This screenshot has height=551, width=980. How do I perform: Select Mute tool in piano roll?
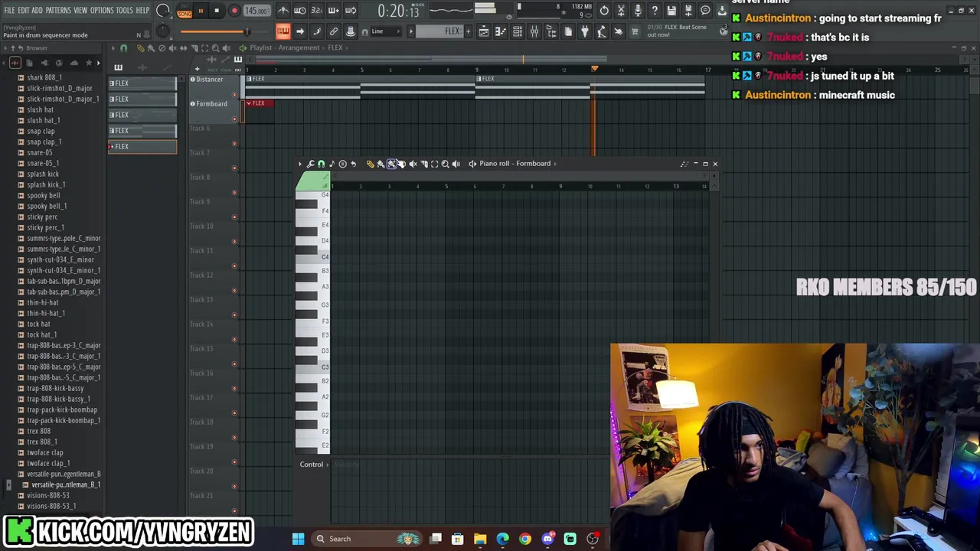[x=413, y=164]
